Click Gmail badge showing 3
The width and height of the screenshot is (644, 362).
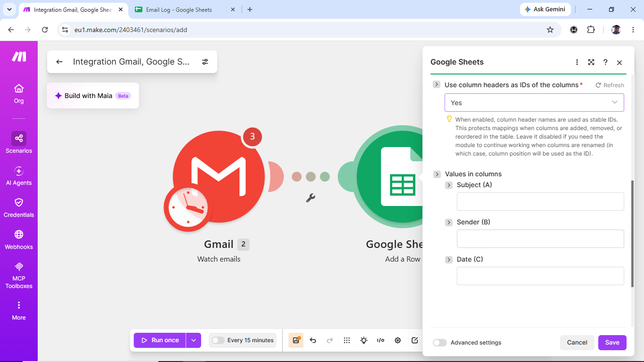pos(252,137)
